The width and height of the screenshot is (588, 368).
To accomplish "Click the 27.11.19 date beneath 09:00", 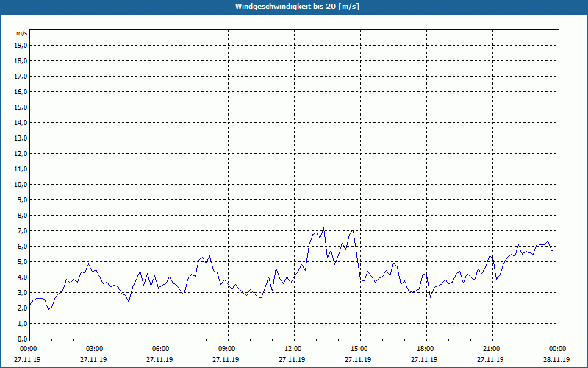I will 226,360.
